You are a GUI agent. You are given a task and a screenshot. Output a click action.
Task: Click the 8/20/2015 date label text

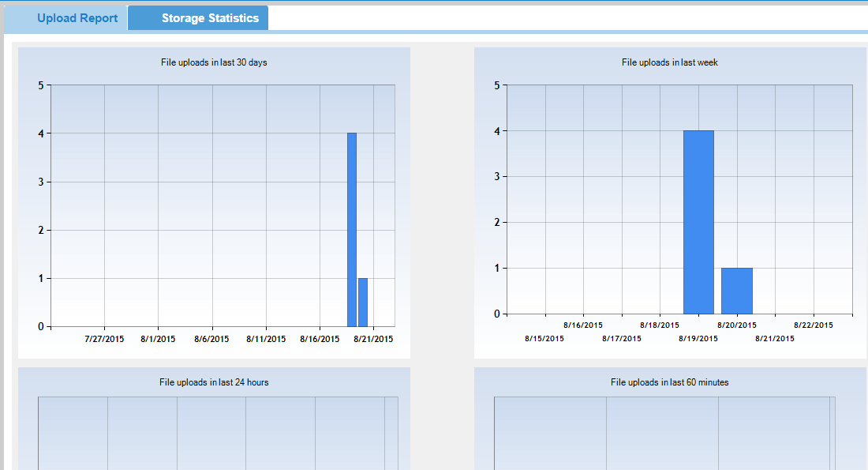coord(737,325)
